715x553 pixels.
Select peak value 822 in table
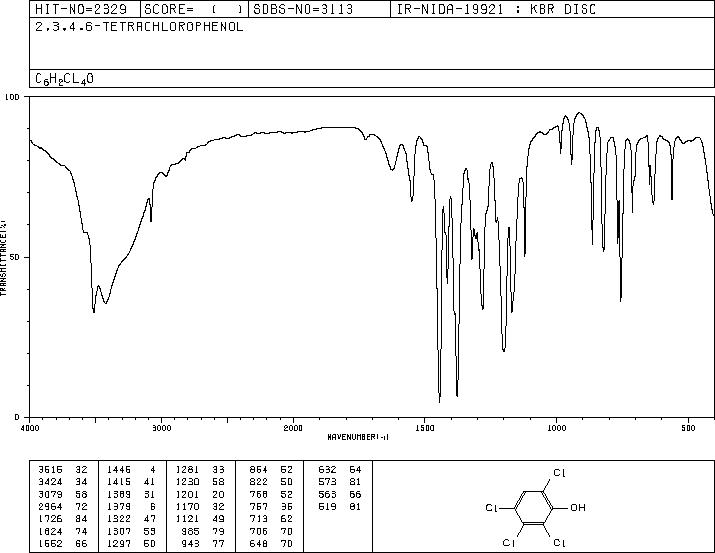(x=259, y=482)
